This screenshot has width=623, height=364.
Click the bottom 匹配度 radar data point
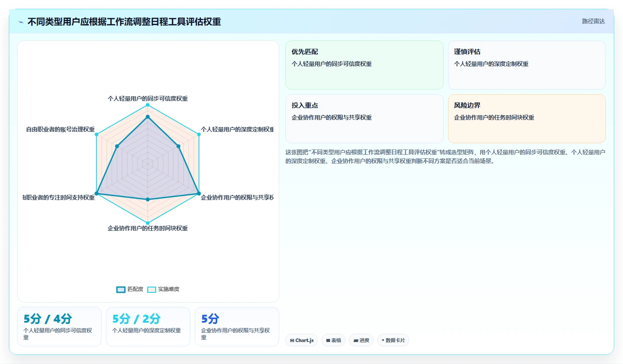pyautogui.click(x=148, y=200)
